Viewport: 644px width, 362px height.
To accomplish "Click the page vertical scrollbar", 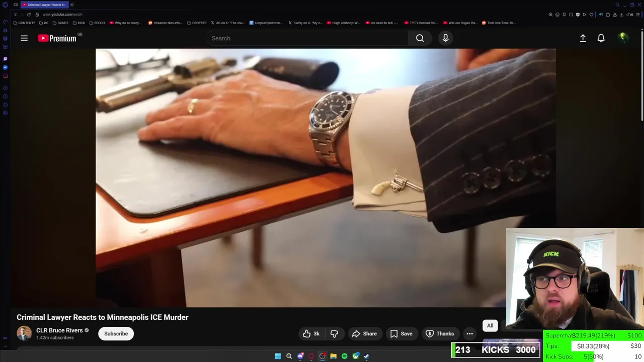I will tap(642, 75).
